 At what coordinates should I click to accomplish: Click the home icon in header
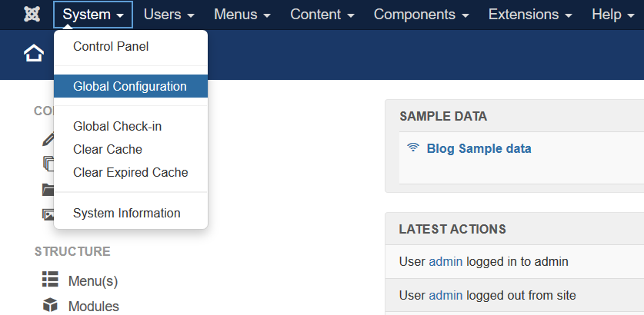[34, 54]
